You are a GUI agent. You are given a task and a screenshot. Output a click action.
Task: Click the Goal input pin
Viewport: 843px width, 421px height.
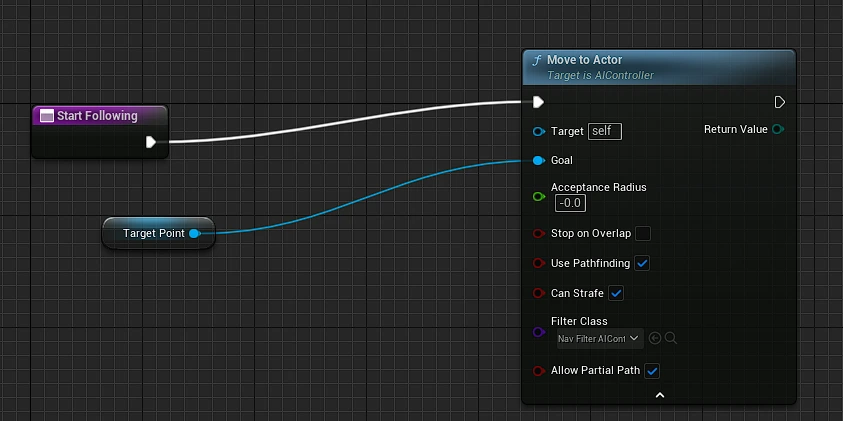point(538,160)
